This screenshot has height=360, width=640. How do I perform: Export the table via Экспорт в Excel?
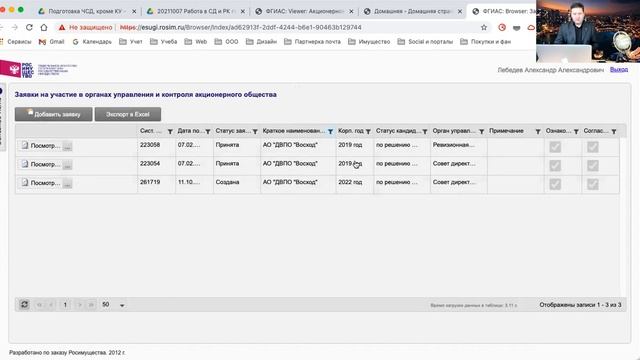pos(128,114)
